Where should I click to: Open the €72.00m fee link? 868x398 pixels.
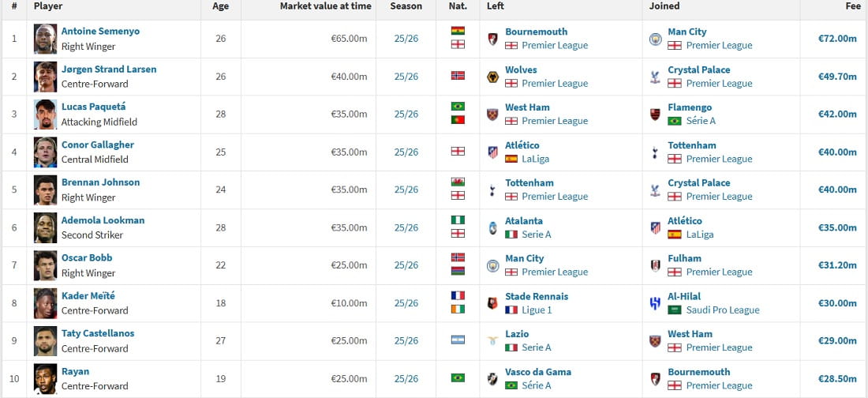tap(837, 39)
